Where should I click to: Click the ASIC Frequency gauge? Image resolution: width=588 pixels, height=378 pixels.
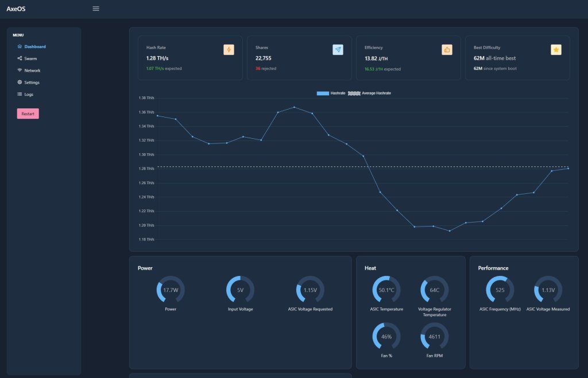500,290
